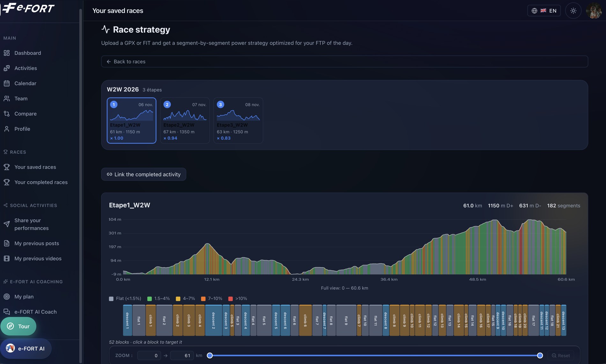Click the '182 segments' stat
The width and height of the screenshot is (606, 364).
[564, 206]
